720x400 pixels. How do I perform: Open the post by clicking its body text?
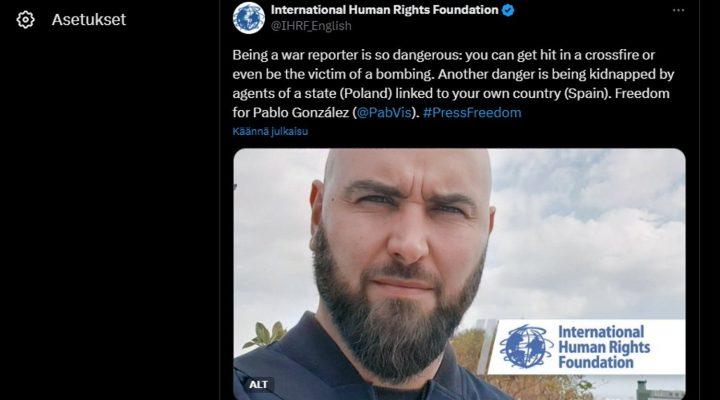[453, 84]
